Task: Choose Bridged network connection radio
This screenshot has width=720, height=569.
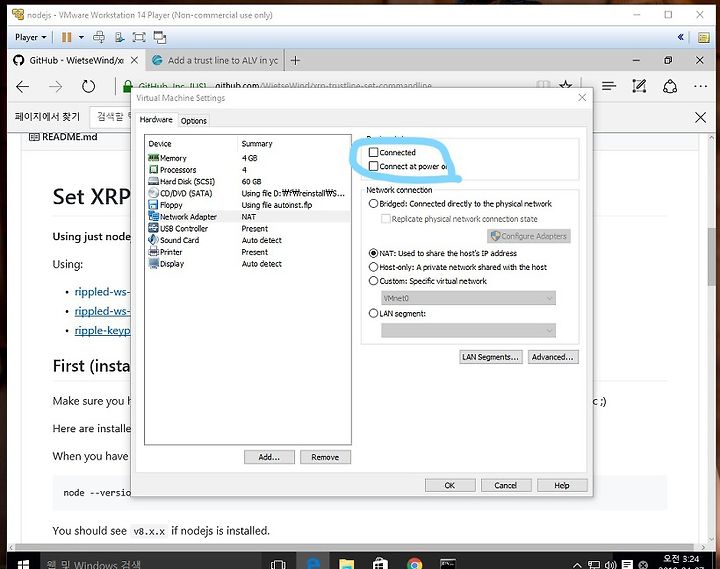Action: coord(374,203)
